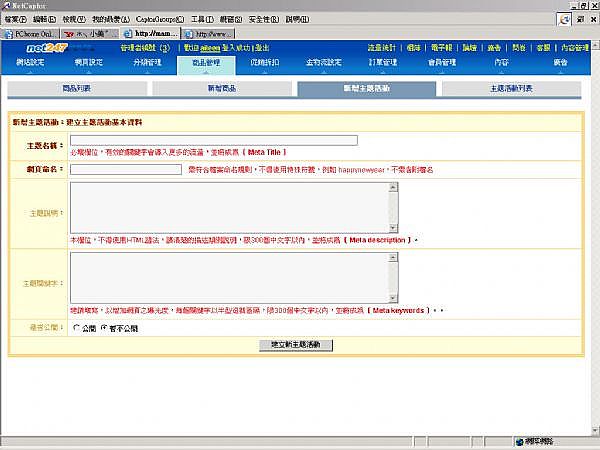Screen dimensions: 600x450
Task: Click the 登出 logout link
Action: tap(262, 48)
